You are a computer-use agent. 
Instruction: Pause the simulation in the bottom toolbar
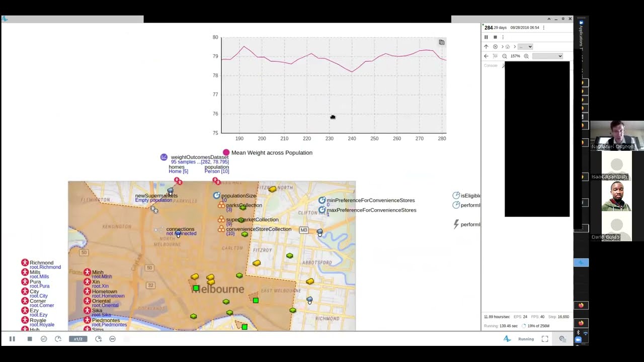[x=12, y=339]
